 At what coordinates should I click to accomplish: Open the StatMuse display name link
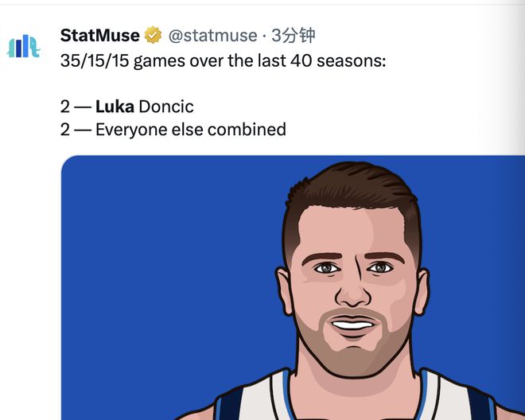[100, 36]
